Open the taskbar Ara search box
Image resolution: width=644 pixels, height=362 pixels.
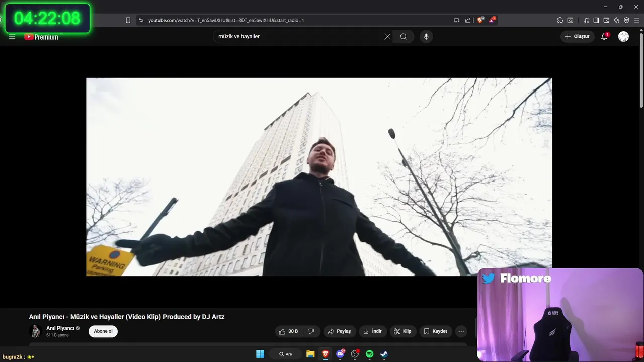pyautogui.click(x=286, y=354)
